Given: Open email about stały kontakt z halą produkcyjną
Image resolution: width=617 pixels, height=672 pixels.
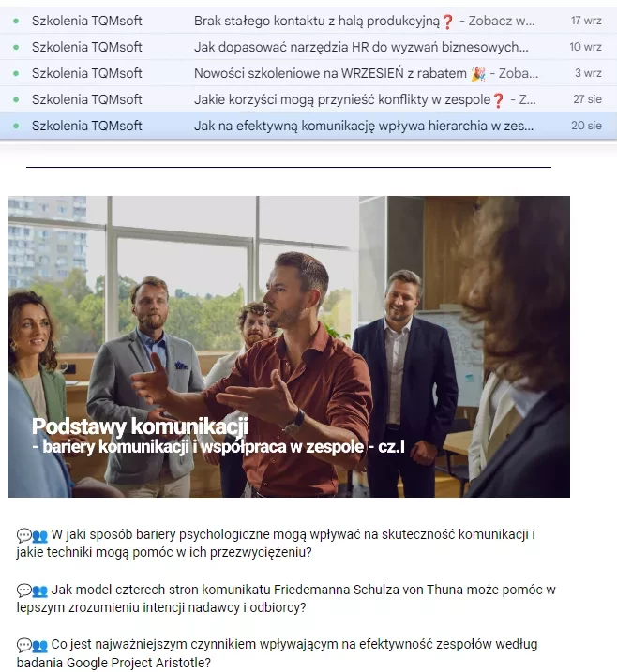Looking at the screenshot, I should (x=308, y=21).
